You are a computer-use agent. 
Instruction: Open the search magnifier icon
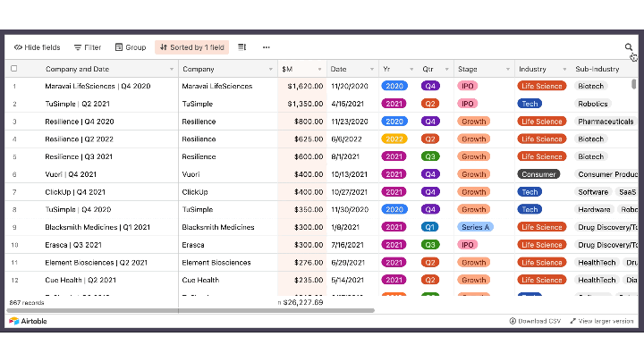click(629, 47)
